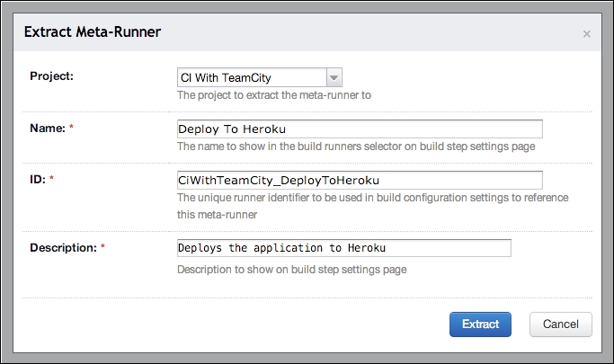Select the CI With TeamCity project combo box
This screenshot has width=614, height=364.
click(260, 77)
